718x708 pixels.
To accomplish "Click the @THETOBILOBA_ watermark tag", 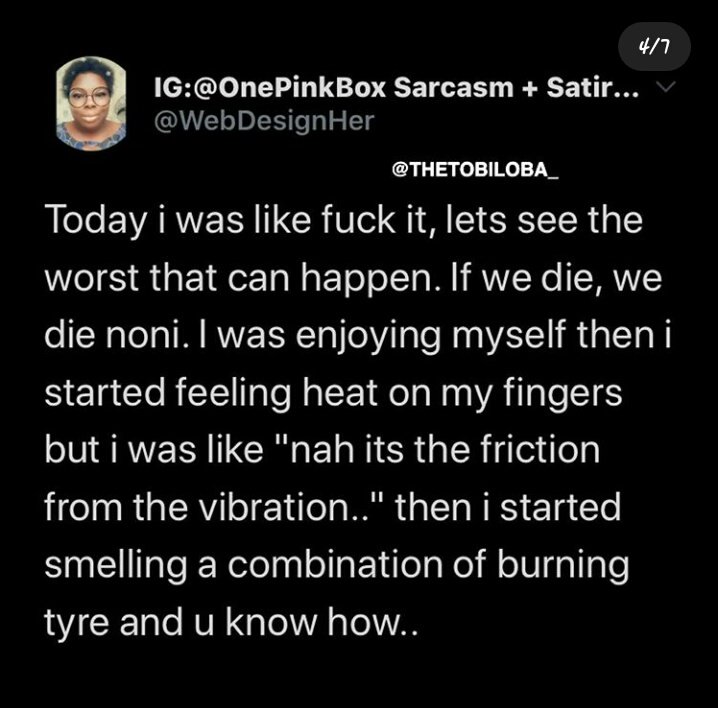I will (x=475, y=169).
